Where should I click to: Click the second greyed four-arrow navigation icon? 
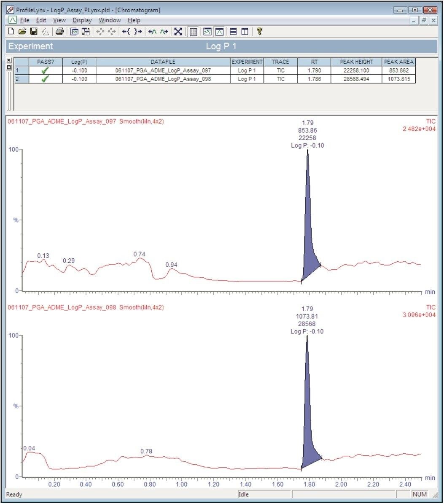click(112, 32)
